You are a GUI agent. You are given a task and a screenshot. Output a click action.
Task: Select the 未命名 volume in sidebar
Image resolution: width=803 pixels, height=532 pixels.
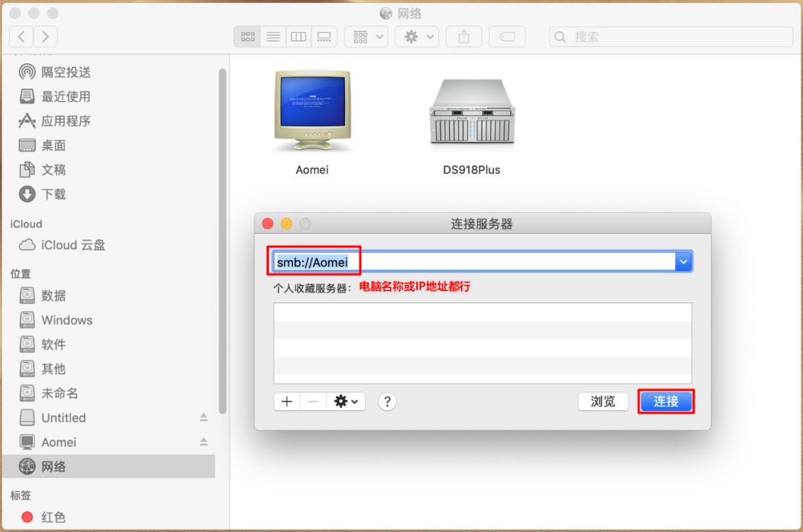click(109, 393)
